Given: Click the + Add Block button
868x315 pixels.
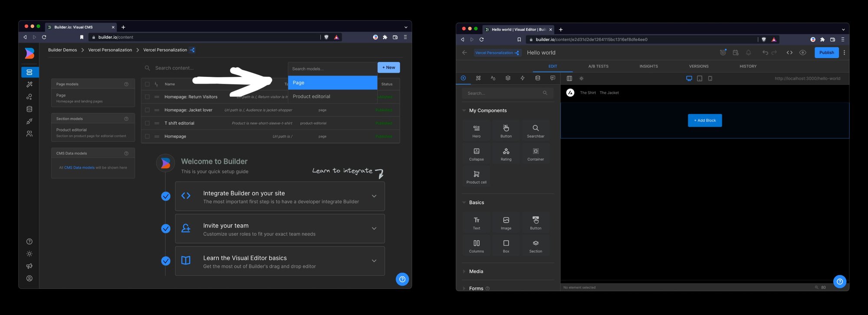Looking at the screenshot, I should (x=705, y=120).
